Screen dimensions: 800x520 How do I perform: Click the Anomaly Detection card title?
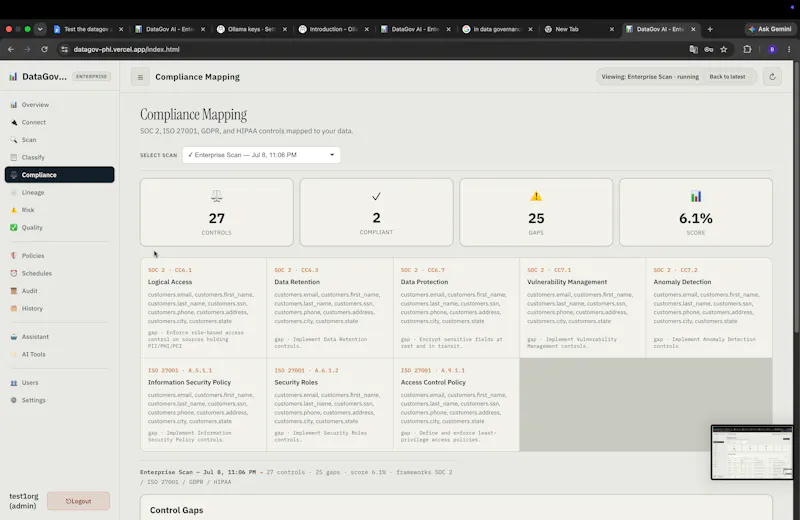[682, 282]
